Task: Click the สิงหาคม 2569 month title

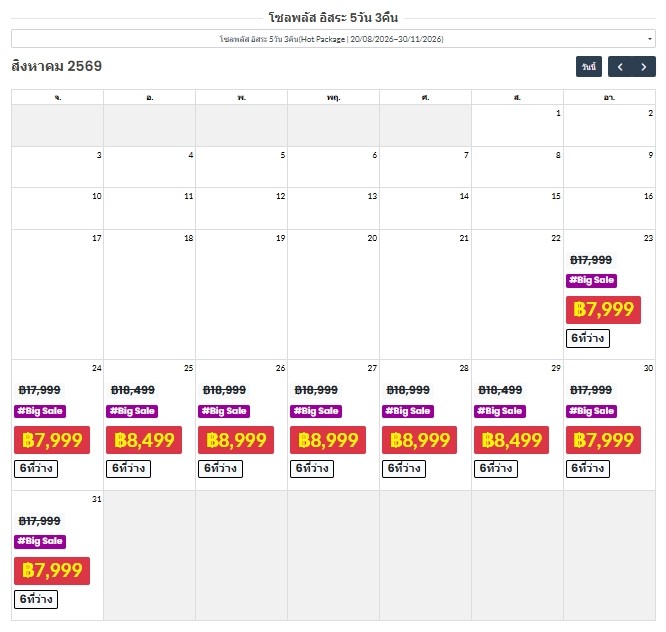Action: click(x=56, y=67)
